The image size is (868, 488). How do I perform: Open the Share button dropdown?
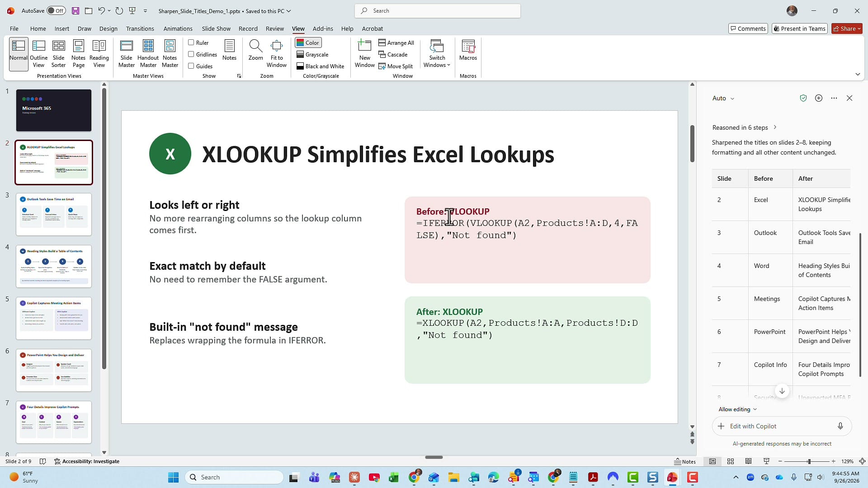coord(847,28)
